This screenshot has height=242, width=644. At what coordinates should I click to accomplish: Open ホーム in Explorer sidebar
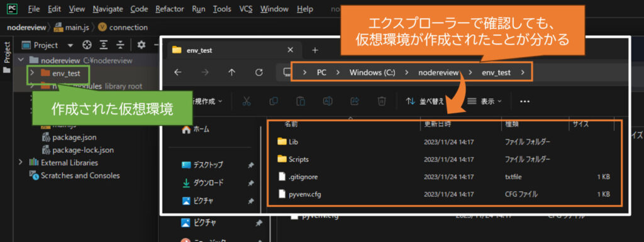[x=196, y=129]
